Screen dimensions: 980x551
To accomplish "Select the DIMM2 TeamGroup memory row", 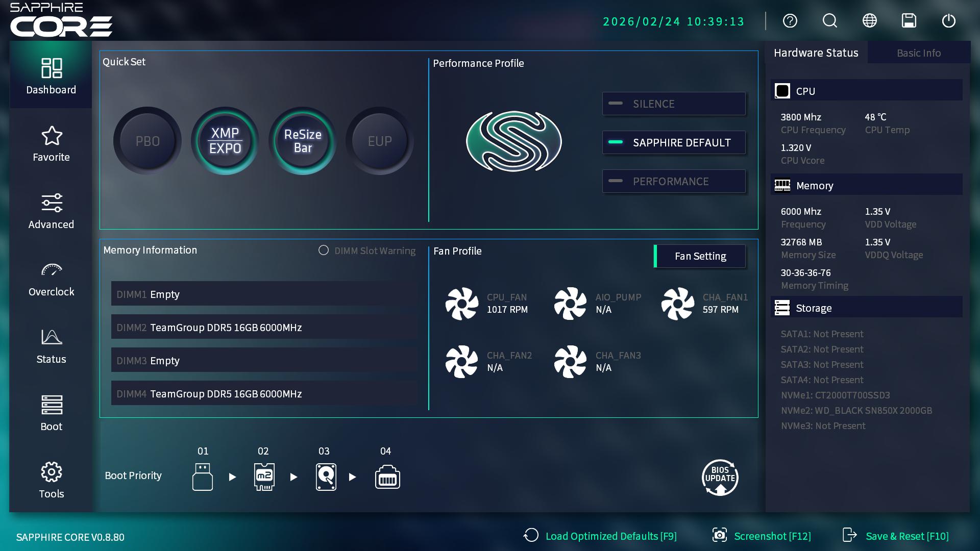I will click(x=264, y=327).
